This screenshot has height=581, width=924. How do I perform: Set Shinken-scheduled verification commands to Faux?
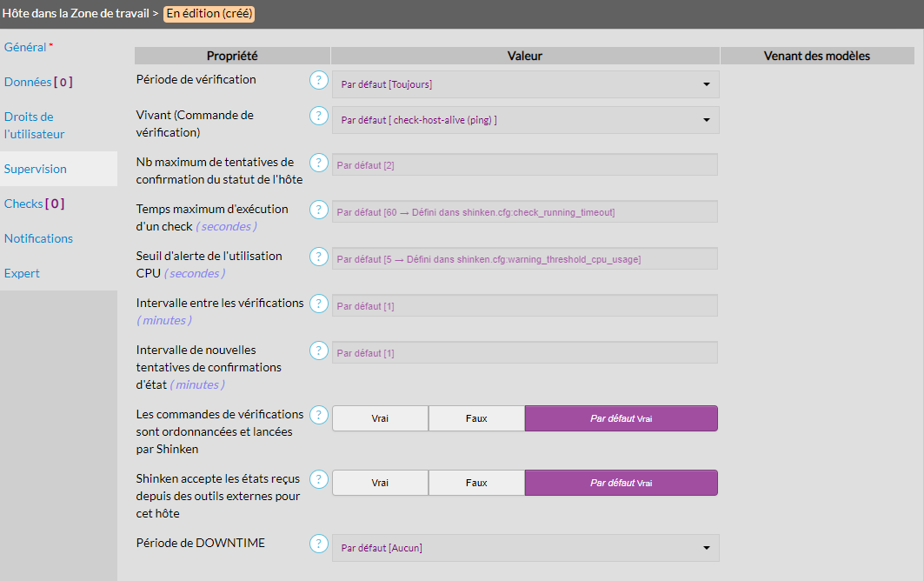476,418
